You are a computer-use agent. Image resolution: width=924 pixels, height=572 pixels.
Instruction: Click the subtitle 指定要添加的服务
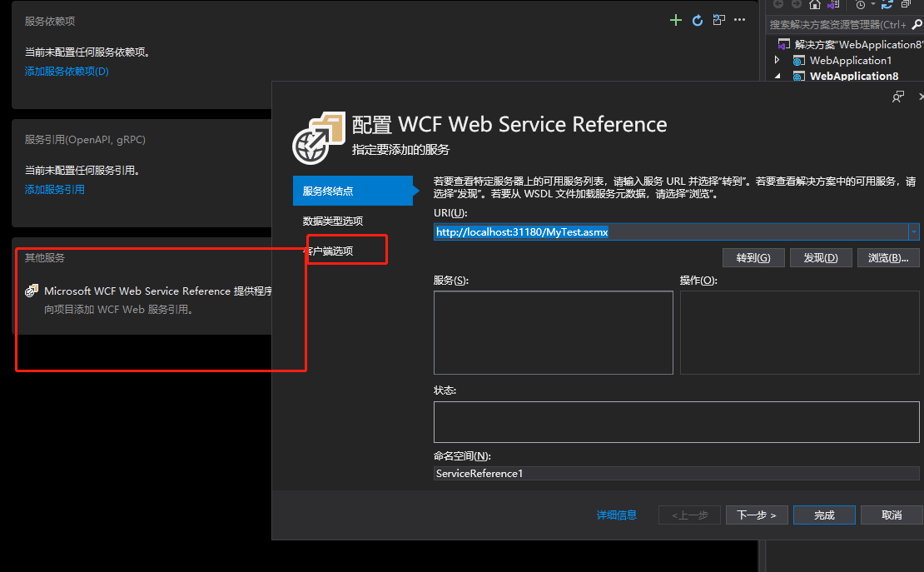point(400,150)
